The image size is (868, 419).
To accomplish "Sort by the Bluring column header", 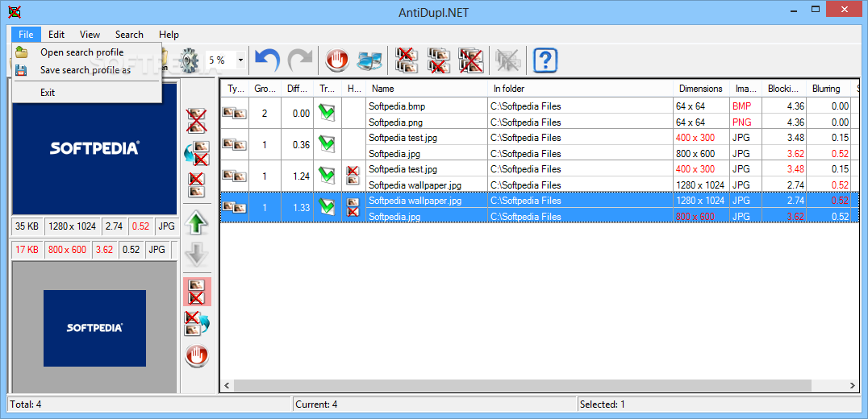I will [828, 89].
